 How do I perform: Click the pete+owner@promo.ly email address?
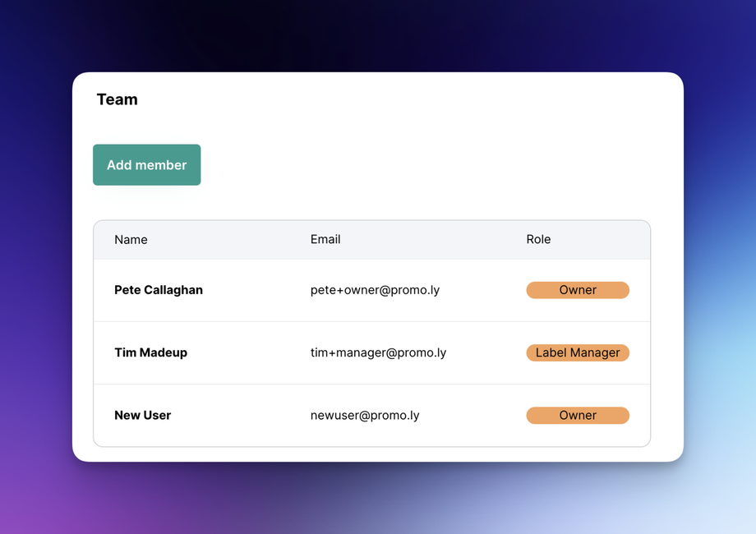(x=375, y=290)
